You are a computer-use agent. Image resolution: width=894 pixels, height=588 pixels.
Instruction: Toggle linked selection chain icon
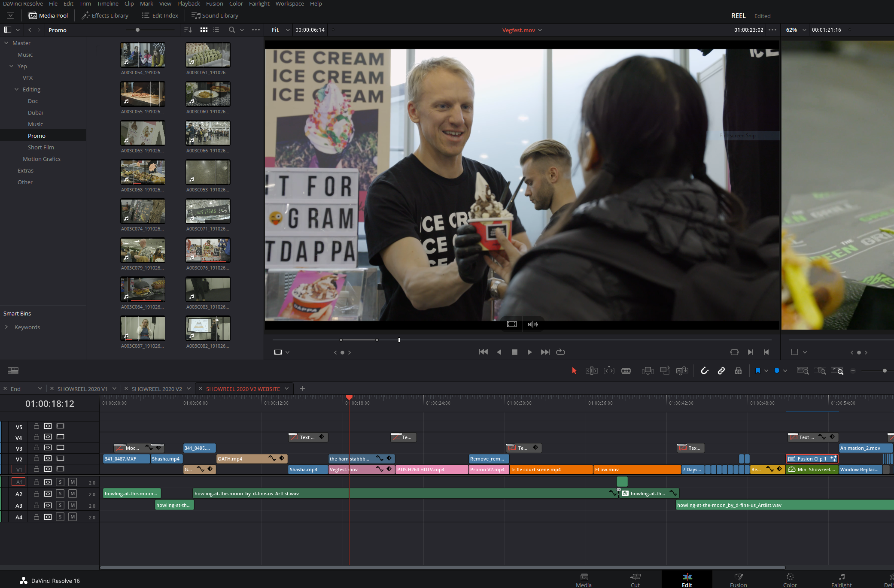[721, 370]
